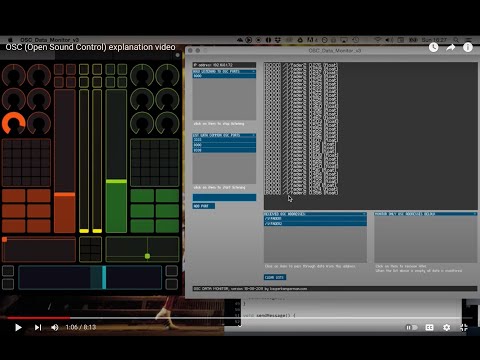
Task: Focus the blue port number input field
Action: pyautogui.click(x=224, y=197)
